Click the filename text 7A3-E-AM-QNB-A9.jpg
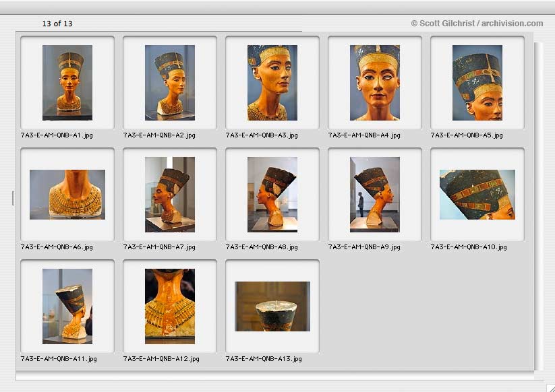The height and width of the screenshot is (392, 555). pos(364,247)
